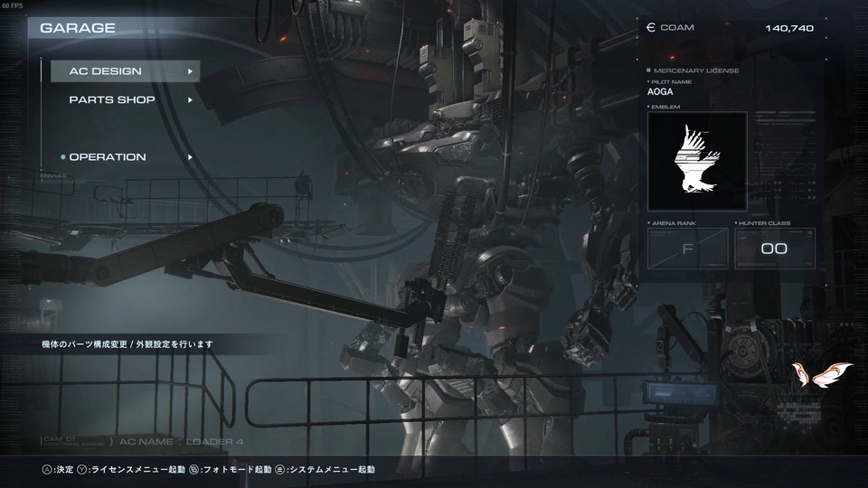Click the ライセンスメニュー起動 label
The height and width of the screenshot is (488, 868).
pos(137,470)
